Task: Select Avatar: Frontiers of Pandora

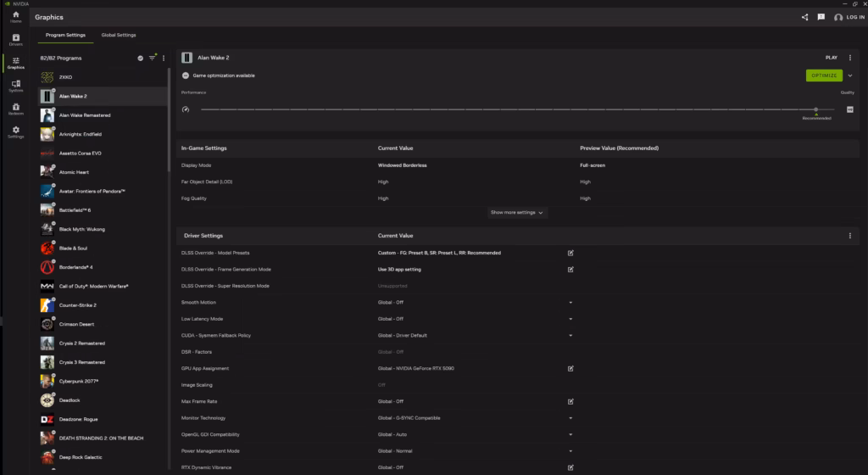Action: coord(103,192)
